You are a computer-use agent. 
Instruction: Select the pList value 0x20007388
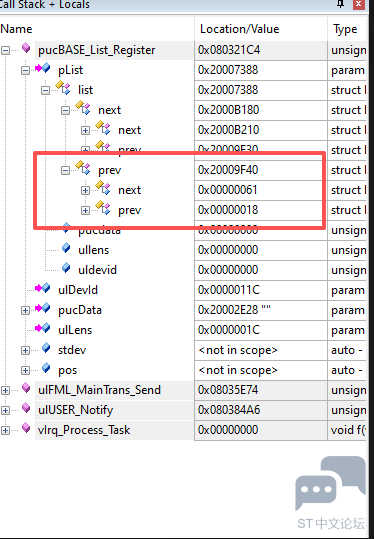228,70
